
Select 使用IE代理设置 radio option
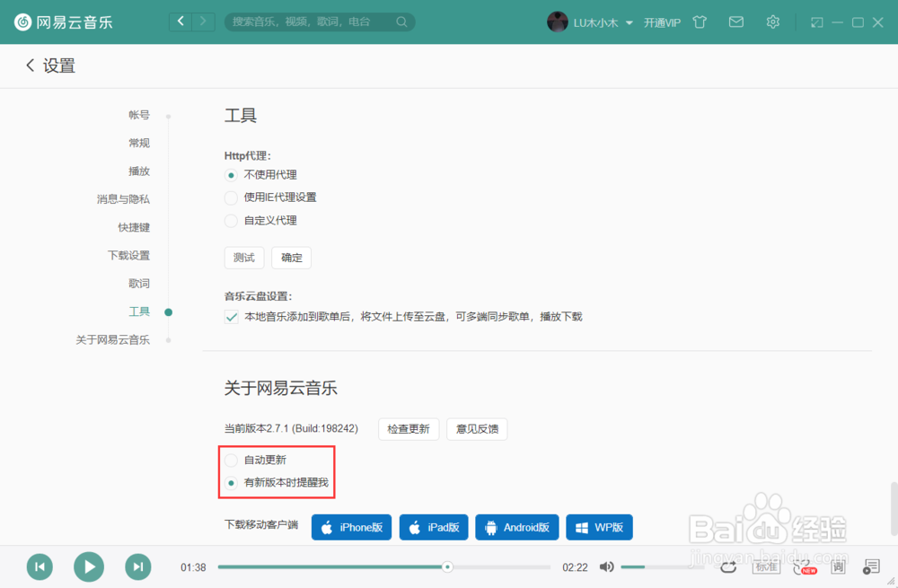pyautogui.click(x=231, y=198)
